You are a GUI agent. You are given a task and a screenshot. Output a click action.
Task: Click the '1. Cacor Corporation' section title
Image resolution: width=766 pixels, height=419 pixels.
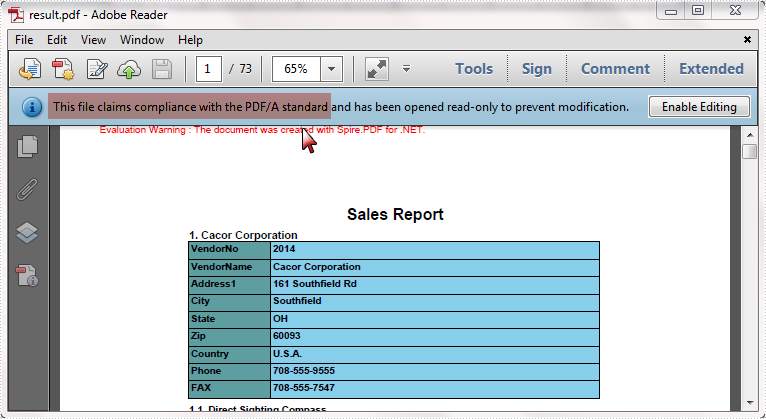243,235
